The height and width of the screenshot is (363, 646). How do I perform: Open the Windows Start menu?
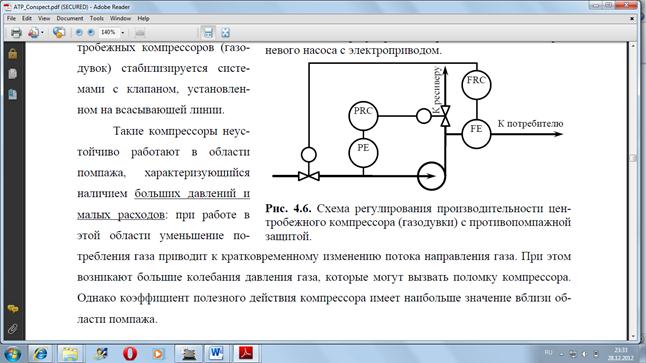[x=12, y=354]
